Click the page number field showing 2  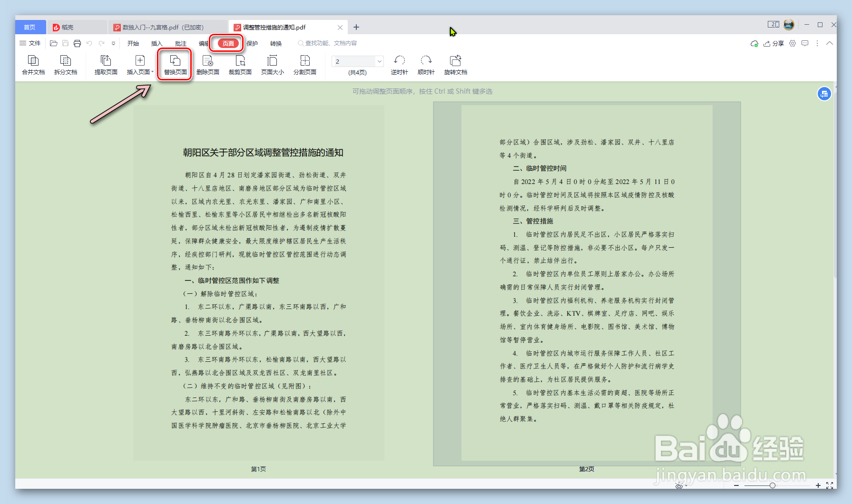pos(354,61)
